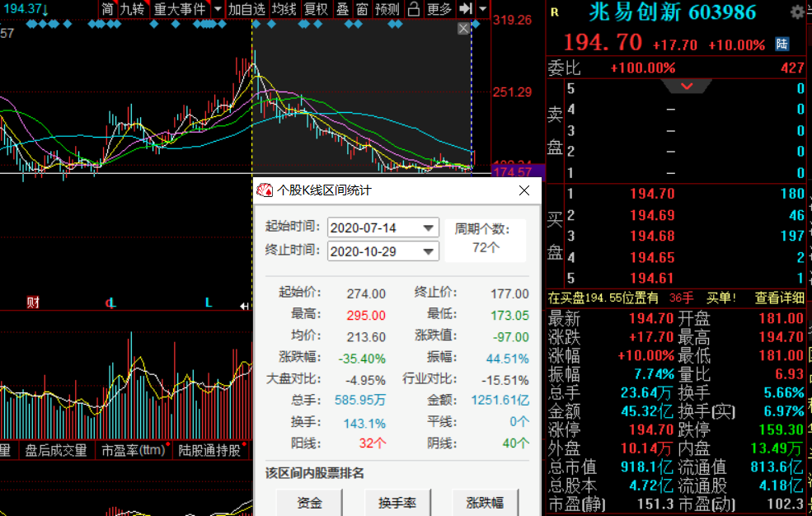The width and height of the screenshot is (812, 516).
Task: Click buy level 1 price 194.70
Action: (652, 194)
